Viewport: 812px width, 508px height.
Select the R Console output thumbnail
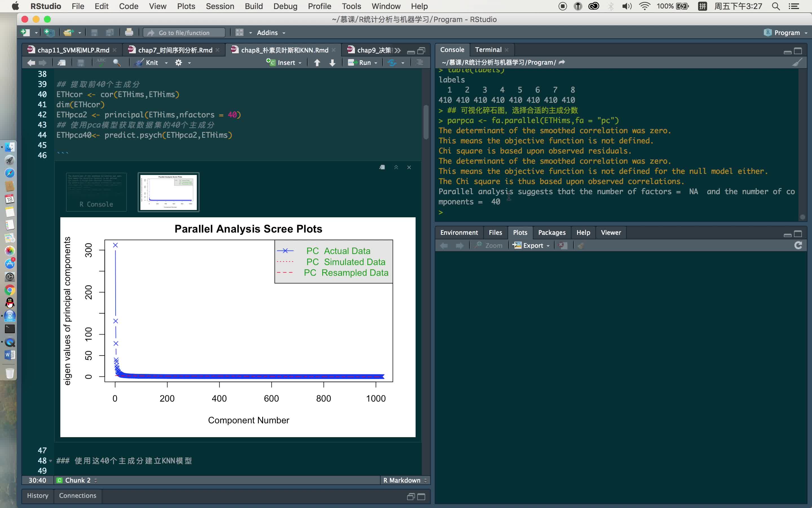pyautogui.click(x=96, y=192)
